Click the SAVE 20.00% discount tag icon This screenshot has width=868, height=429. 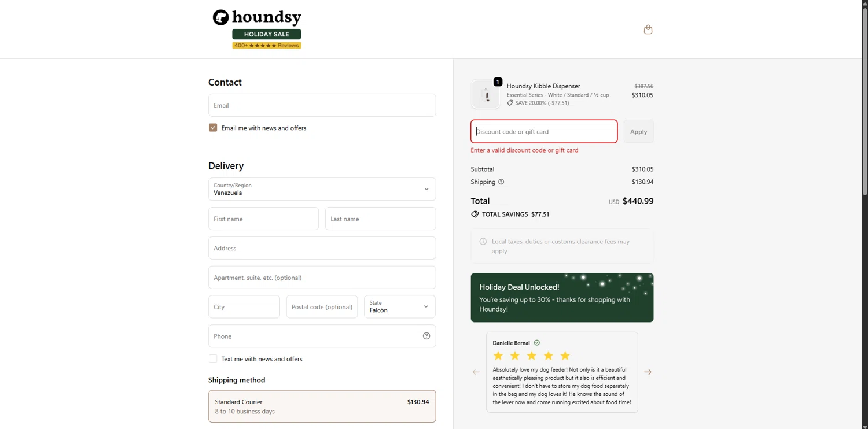[x=510, y=103]
